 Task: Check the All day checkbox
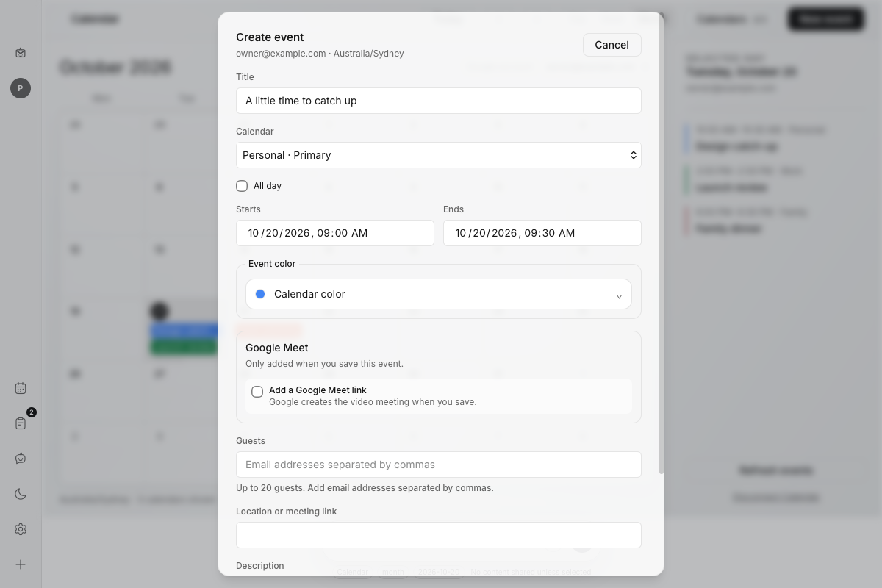coord(242,186)
